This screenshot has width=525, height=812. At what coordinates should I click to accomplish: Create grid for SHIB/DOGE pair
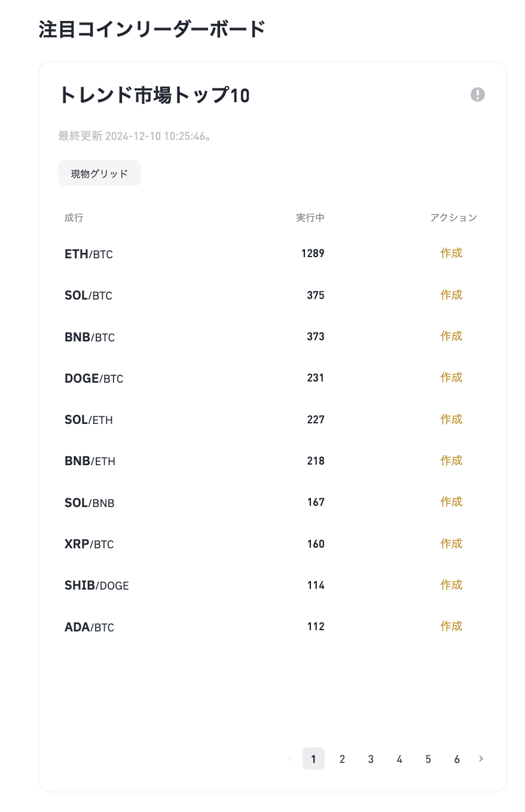pyautogui.click(x=451, y=585)
